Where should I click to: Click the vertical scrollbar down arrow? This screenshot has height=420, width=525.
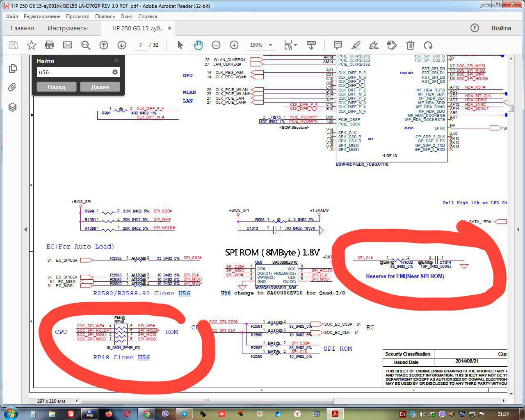pos(511,393)
